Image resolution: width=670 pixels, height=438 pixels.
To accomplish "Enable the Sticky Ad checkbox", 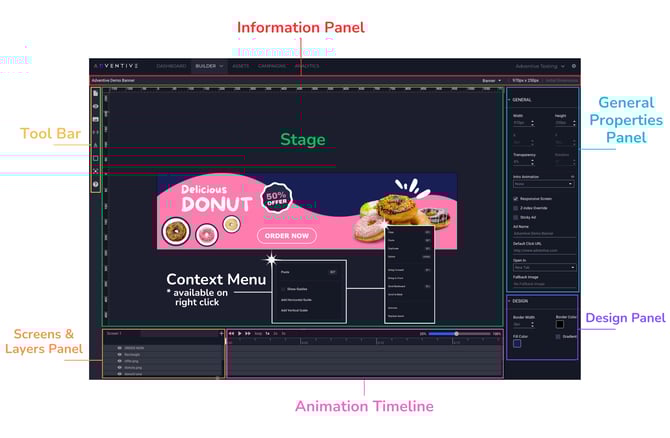I will (515, 217).
